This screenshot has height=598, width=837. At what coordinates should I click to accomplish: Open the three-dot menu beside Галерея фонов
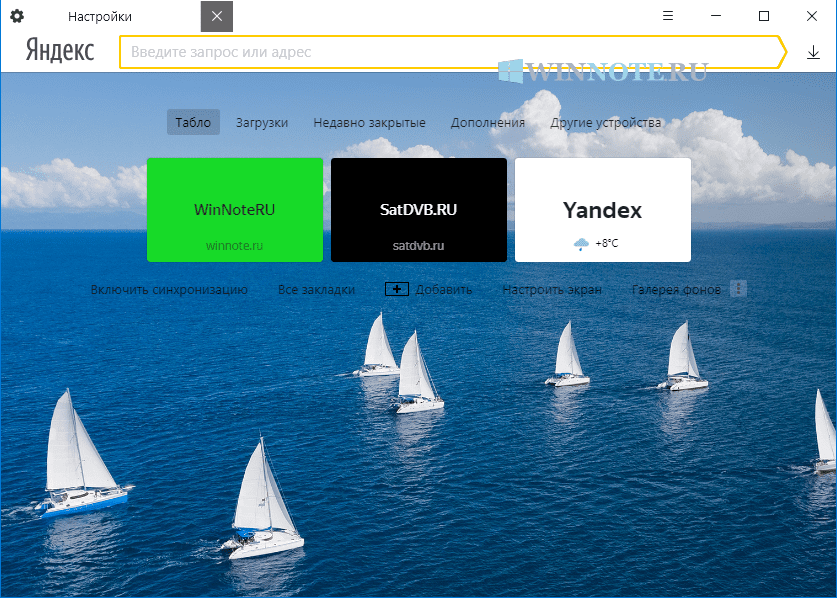(738, 289)
